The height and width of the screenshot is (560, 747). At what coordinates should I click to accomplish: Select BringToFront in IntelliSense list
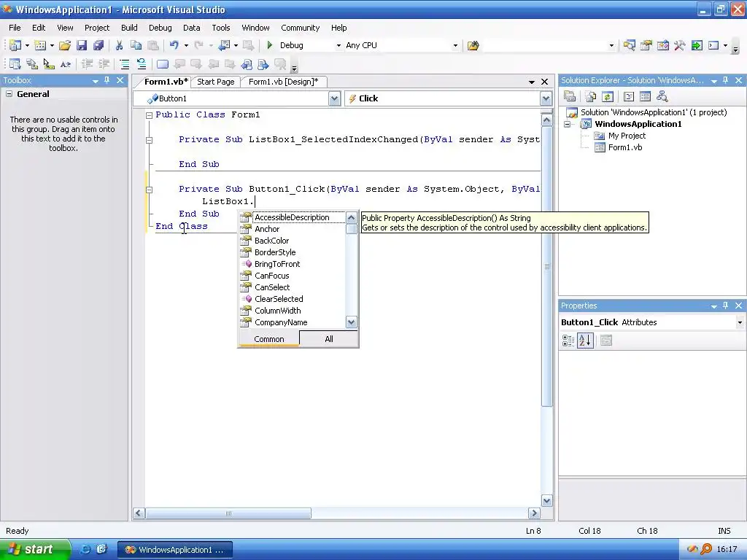[277, 264]
